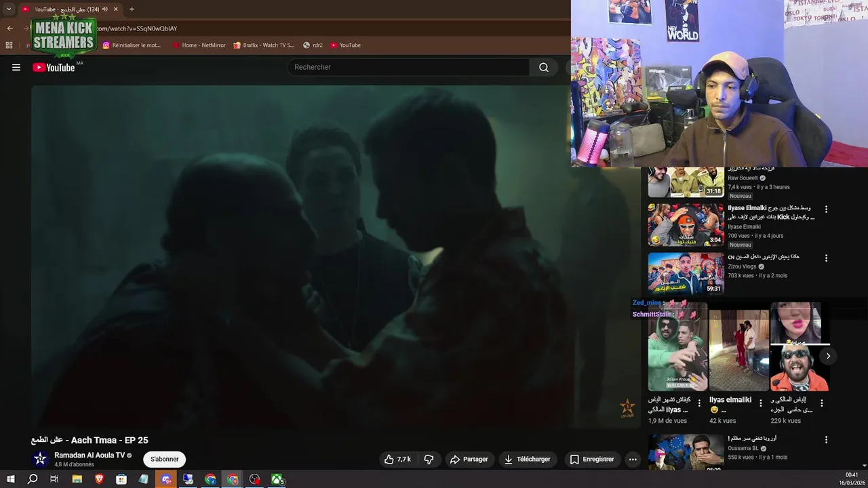Open a new browser tab
Screen dimensions: 868x488
tap(132, 9)
